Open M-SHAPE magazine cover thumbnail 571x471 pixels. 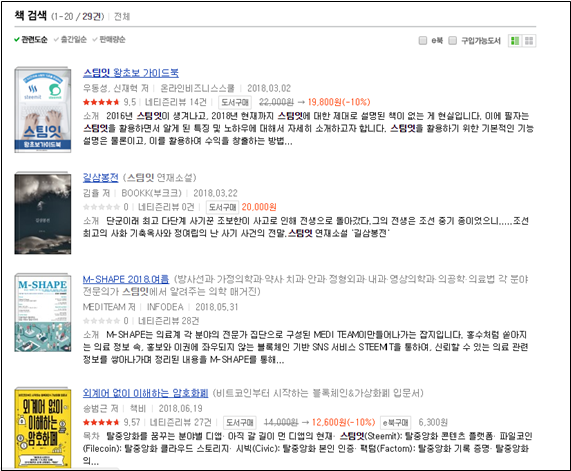tap(43, 313)
